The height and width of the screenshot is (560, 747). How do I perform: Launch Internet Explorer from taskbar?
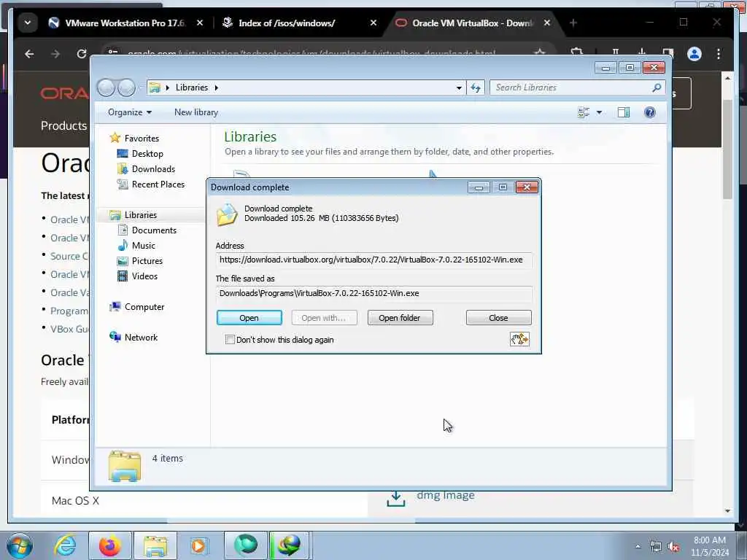(x=65, y=545)
